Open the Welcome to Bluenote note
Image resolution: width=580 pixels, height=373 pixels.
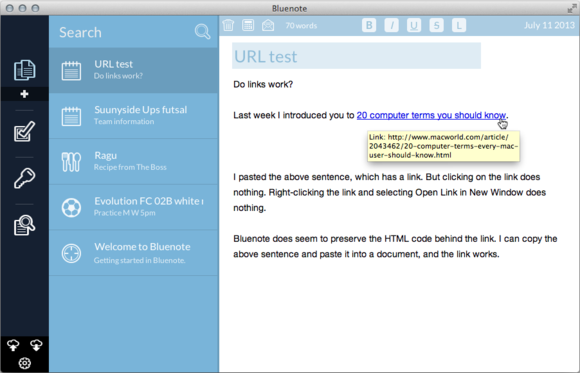point(134,253)
